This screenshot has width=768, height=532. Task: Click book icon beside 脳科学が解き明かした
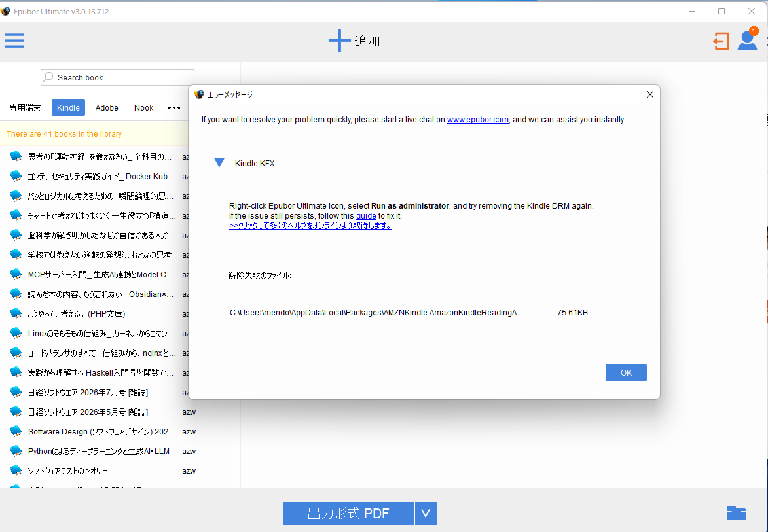pyautogui.click(x=16, y=235)
